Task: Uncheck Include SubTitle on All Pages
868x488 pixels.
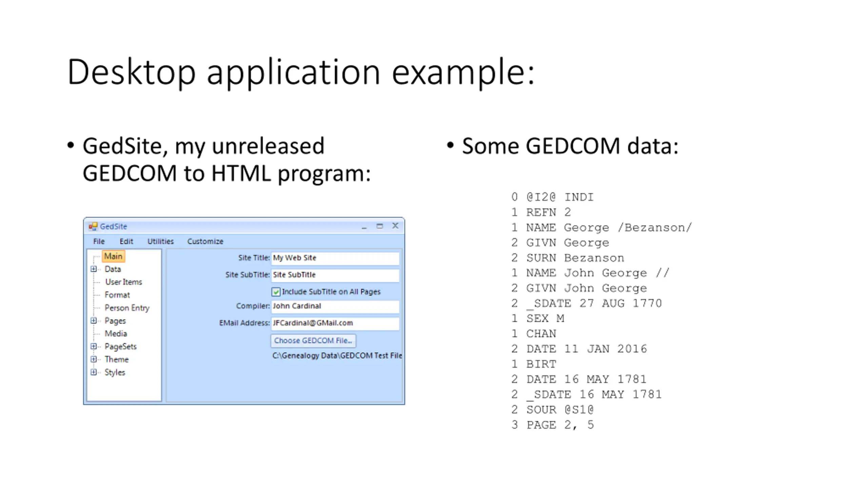Action: (x=276, y=292)
